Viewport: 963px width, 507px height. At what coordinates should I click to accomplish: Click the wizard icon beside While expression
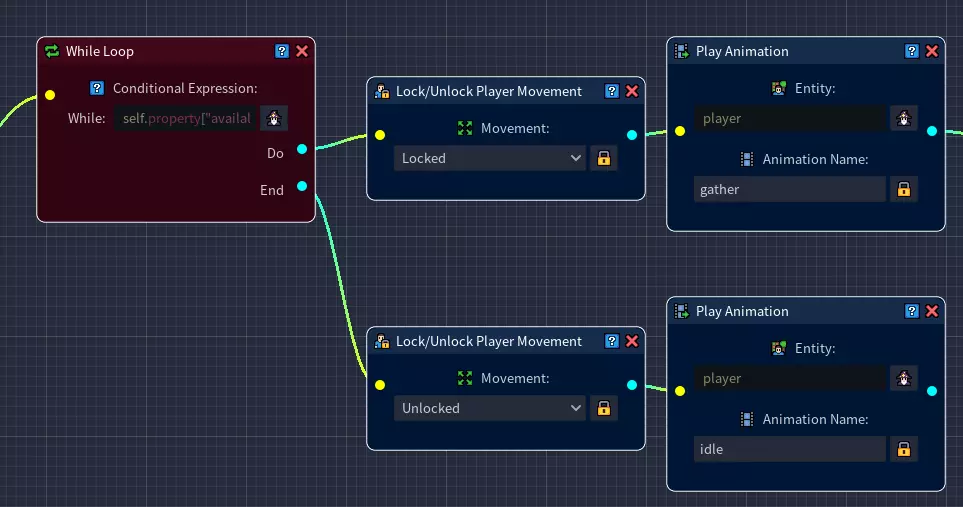tap(274, 118)
